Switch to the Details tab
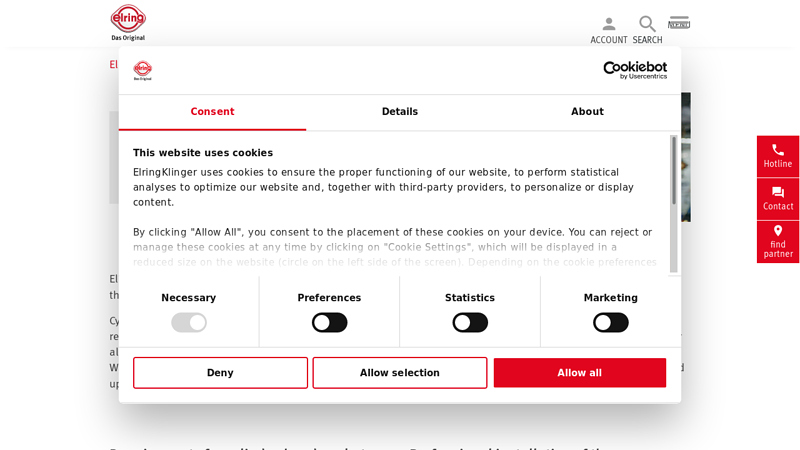Viewport: 800px width, 450px height. coord(400,112)
